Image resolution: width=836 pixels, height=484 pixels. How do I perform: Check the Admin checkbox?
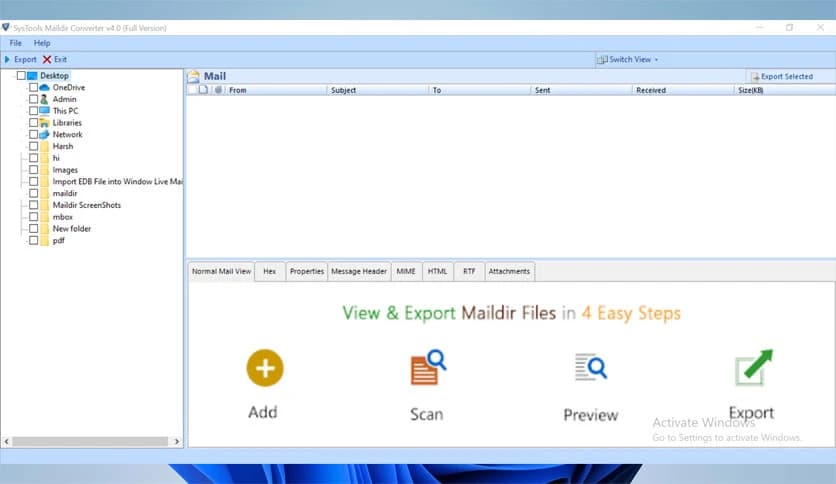[33, 99]
